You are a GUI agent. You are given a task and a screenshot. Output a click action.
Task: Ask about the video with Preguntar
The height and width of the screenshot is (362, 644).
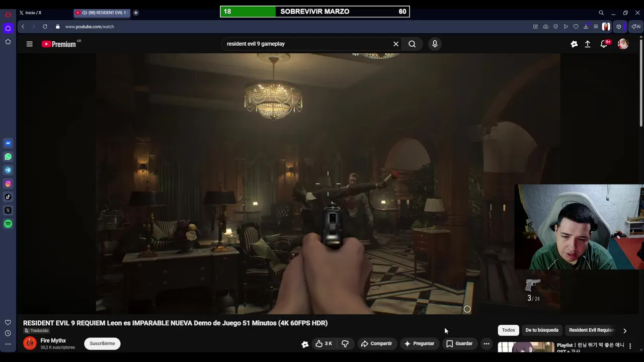coord(419,344)
